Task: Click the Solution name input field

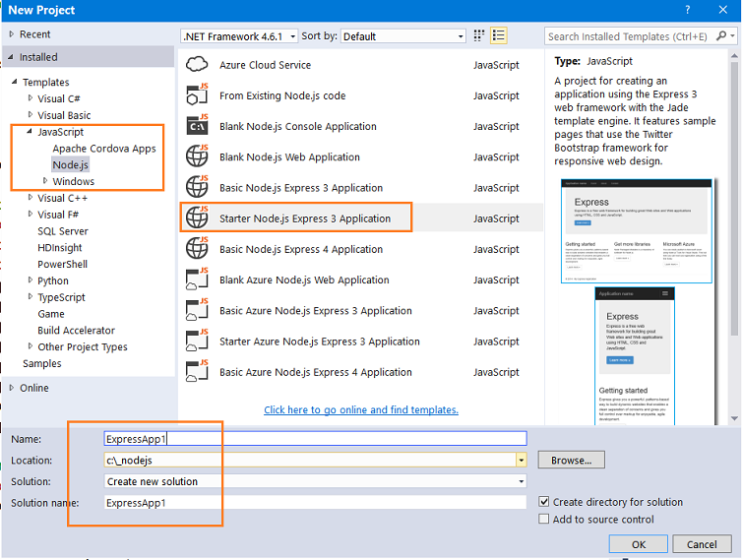Action: 315,503
